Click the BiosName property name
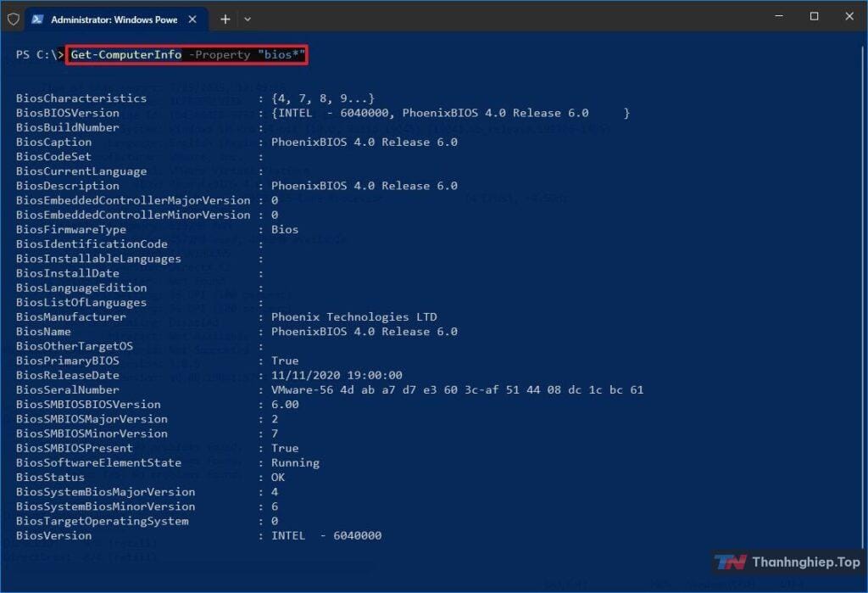Image resolution: width=868 pixels, height=593 pixels. click(43, 332)
